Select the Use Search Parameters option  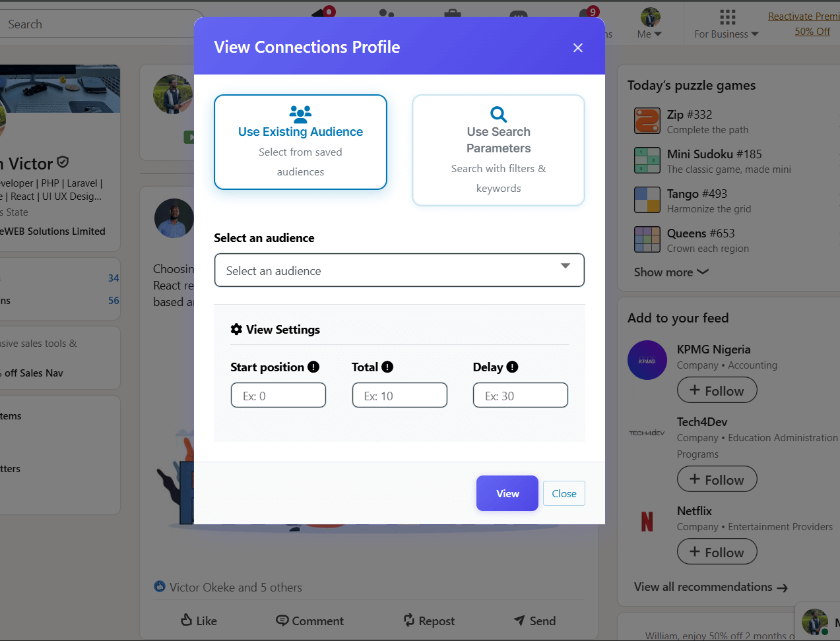pyautogui.click(x=498, y=150)
